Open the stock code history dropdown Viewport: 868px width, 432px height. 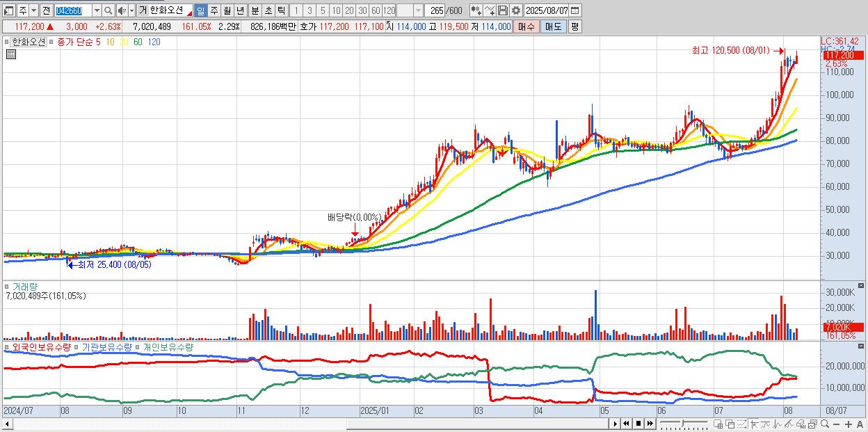point(96,10)
